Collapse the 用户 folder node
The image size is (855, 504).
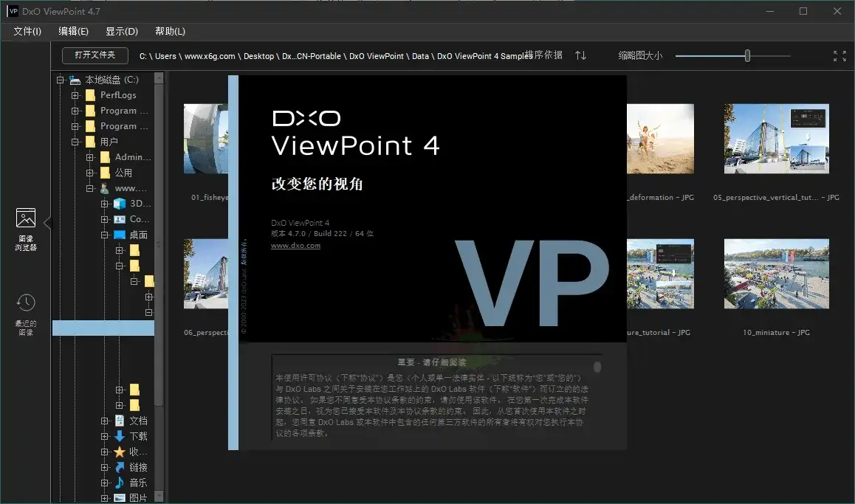click(74, 141)
